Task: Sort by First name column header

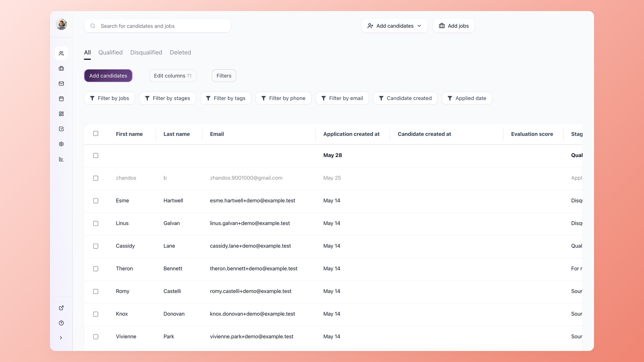Action: [x=129, y=134]
